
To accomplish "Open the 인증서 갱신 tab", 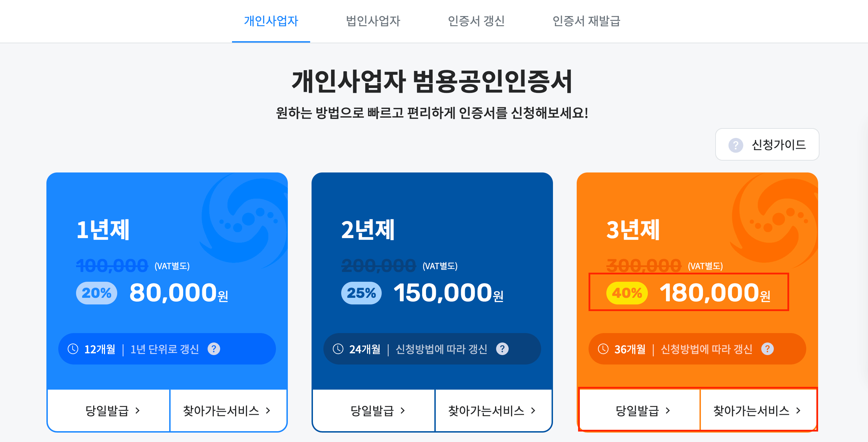I will [477, 21].
